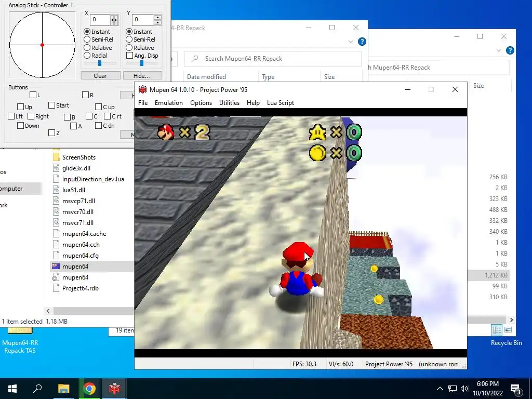
Task: Select the highlighted mupen64 application icon
Action: (x=56, y=267)
